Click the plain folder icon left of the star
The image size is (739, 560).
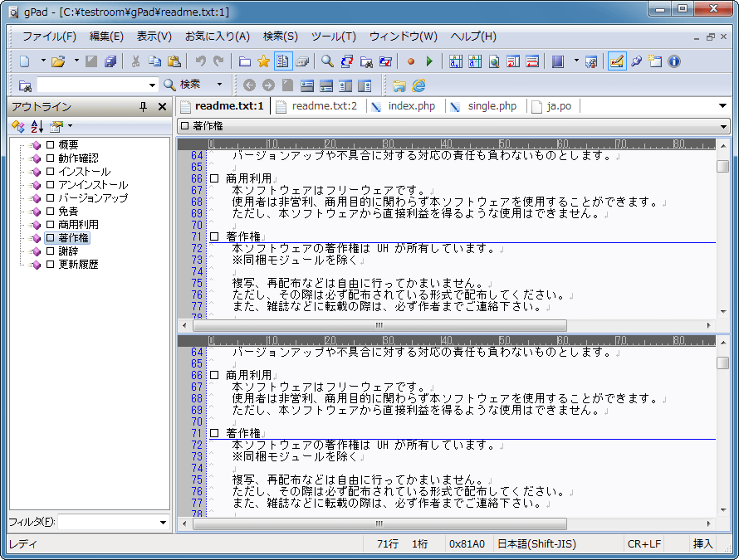click(x=244, y=61)
